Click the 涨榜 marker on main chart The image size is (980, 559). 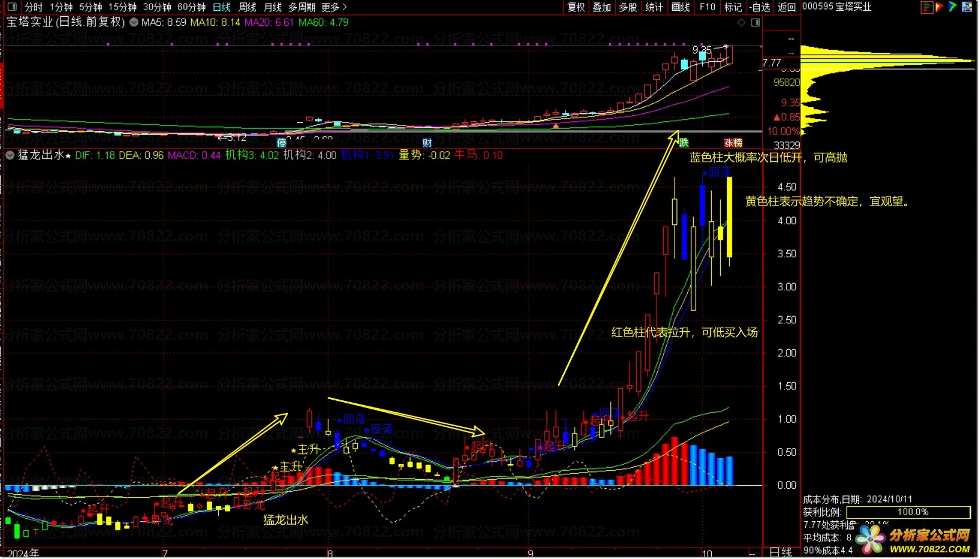click(733, 143)
